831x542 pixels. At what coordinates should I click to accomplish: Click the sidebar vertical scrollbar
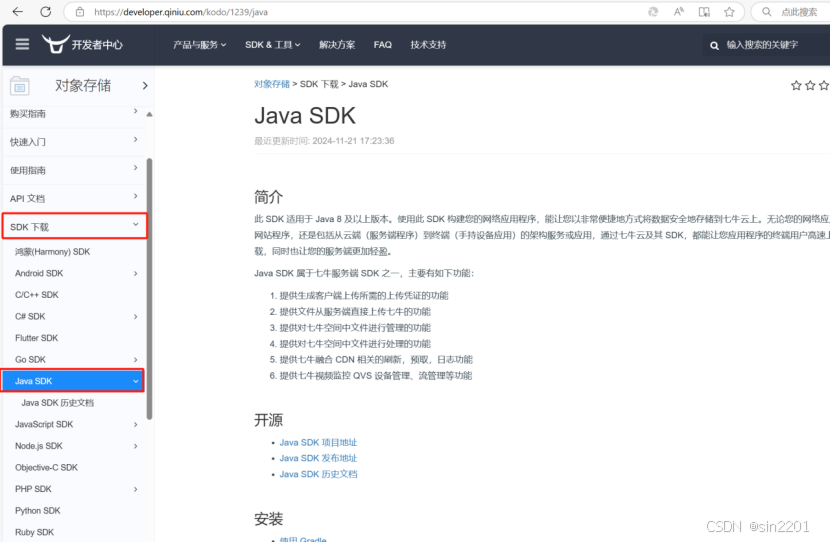click(149, 289)
